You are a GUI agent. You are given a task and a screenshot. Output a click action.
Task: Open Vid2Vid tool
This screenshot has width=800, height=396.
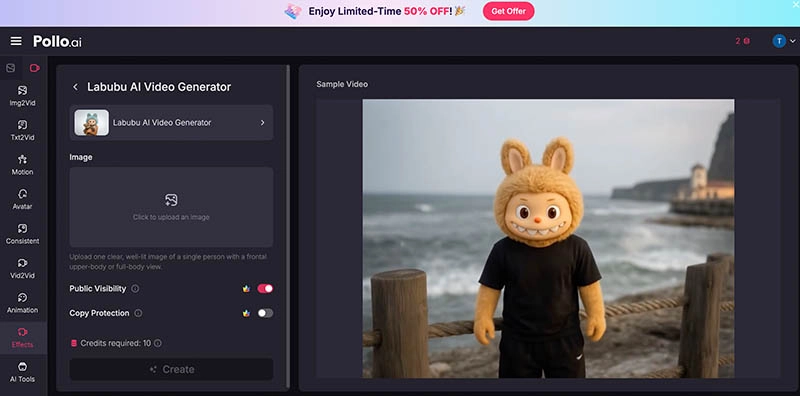point(22,269)
